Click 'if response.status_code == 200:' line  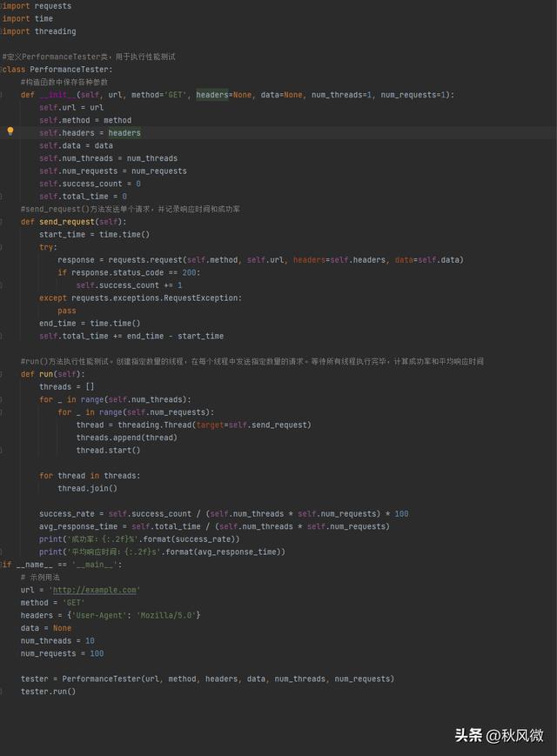(129, 272)
